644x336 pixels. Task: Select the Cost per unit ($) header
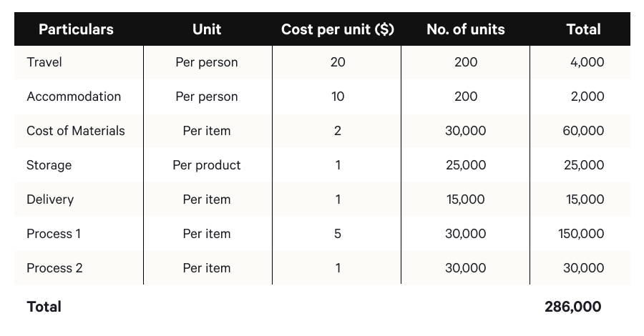coord(338,29)
